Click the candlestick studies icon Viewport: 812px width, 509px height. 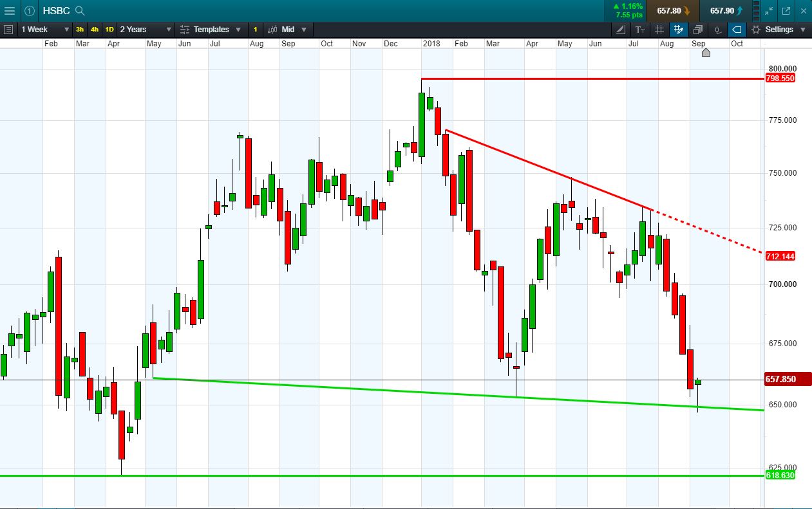coord(717,30)
